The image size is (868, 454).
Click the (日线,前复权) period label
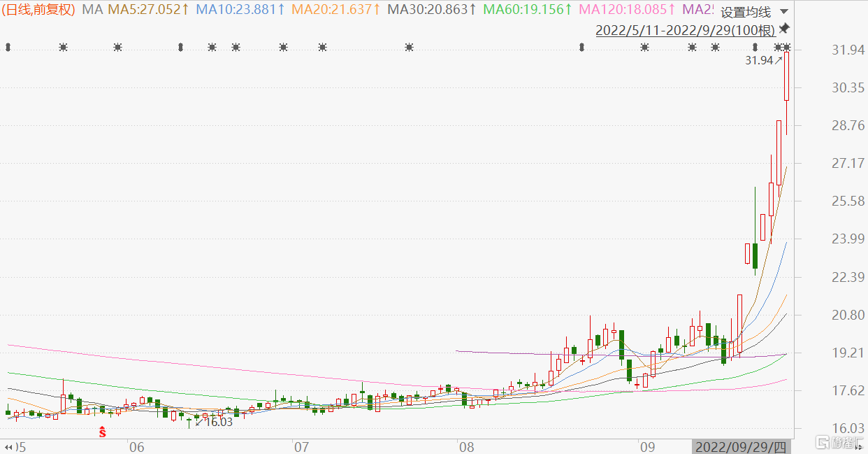[38, 10]
